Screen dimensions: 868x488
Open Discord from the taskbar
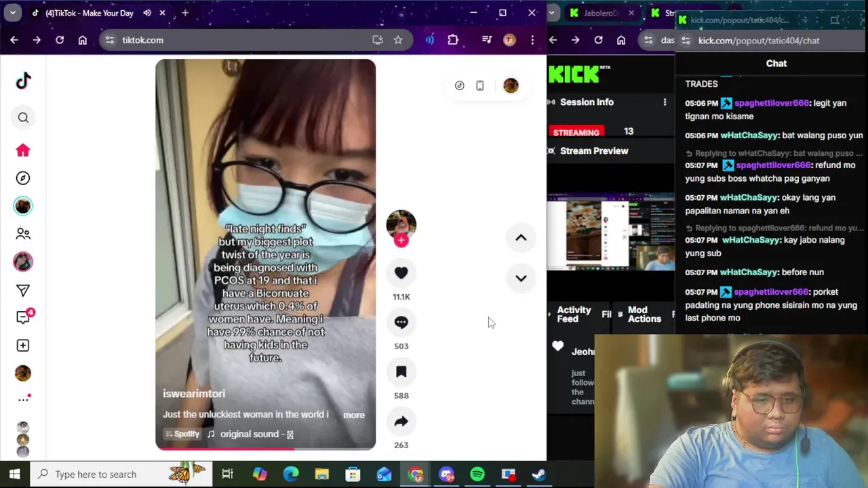click(x=447, y=474)
